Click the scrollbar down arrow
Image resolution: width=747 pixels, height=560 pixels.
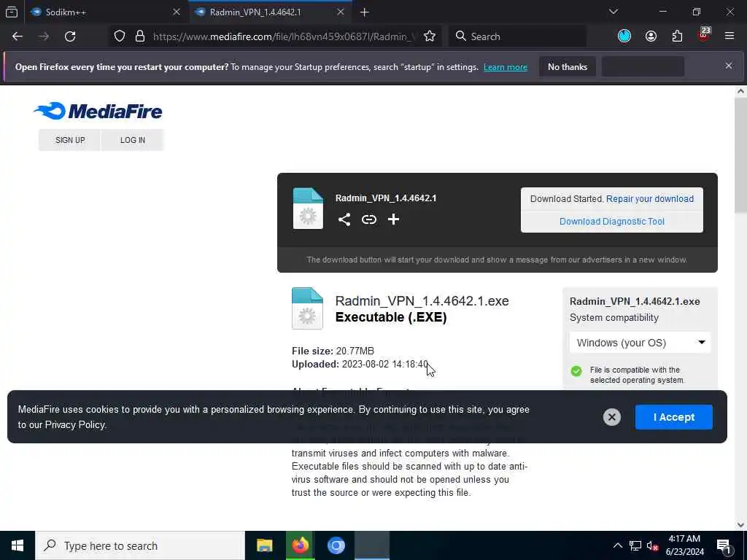[x=740, y=525]
